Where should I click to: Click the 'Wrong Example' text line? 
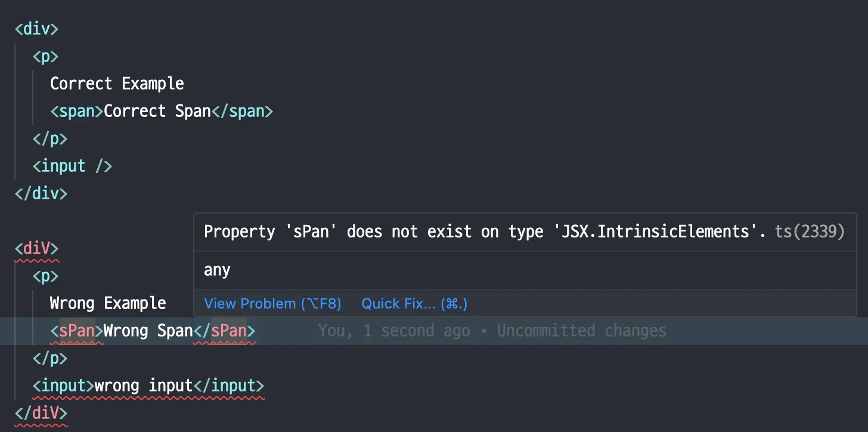[x=108, y=303]
